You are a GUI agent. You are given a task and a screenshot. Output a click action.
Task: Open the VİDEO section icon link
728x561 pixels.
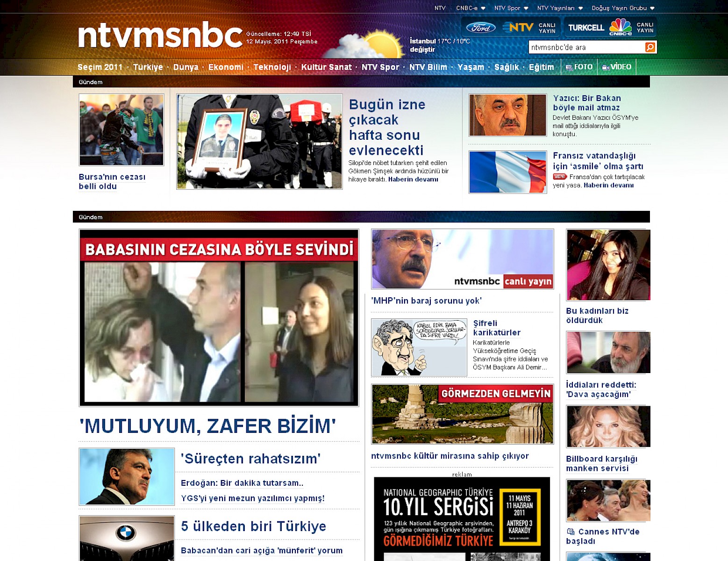point(617,67)
